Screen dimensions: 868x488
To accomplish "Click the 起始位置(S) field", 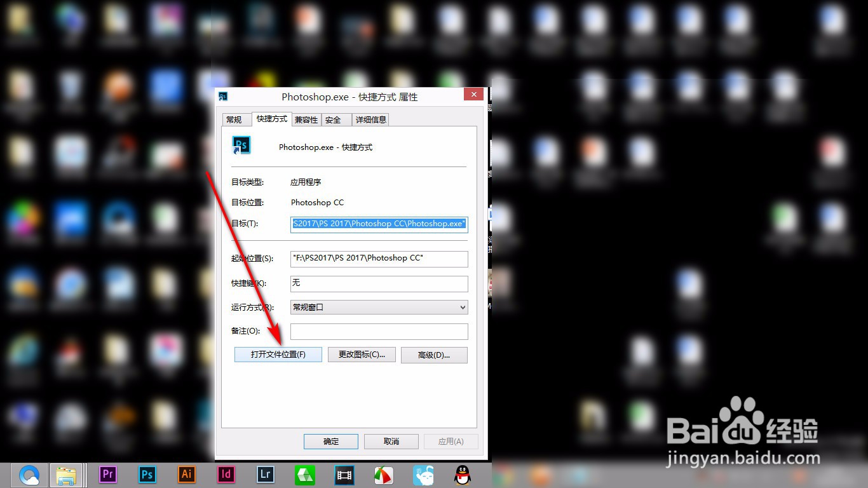I will [379, 259].
